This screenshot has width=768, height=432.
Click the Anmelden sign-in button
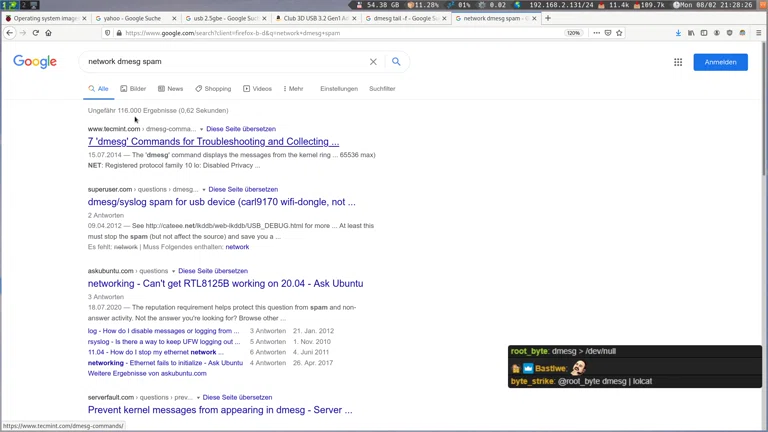pos(720,62)
